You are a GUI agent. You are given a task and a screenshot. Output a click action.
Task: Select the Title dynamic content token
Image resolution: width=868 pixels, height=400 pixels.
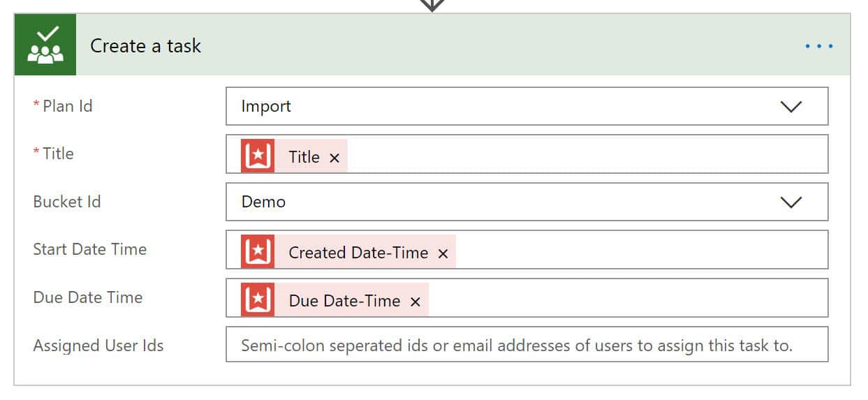tap(294, 156)
